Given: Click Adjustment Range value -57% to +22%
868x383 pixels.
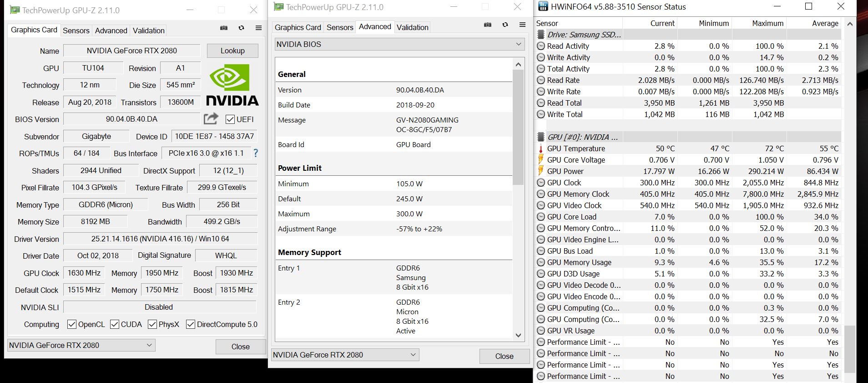Looking at the screenshot, I should click(x=419, y=229).
